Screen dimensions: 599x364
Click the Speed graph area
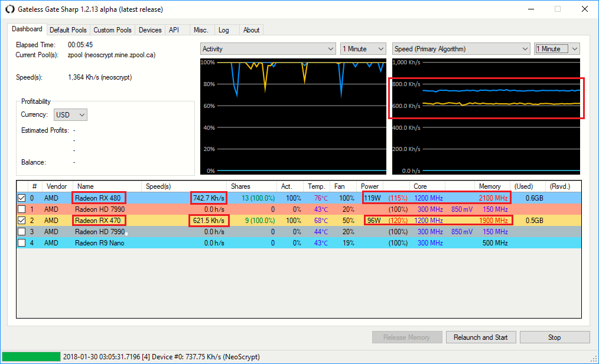point(486,116)
